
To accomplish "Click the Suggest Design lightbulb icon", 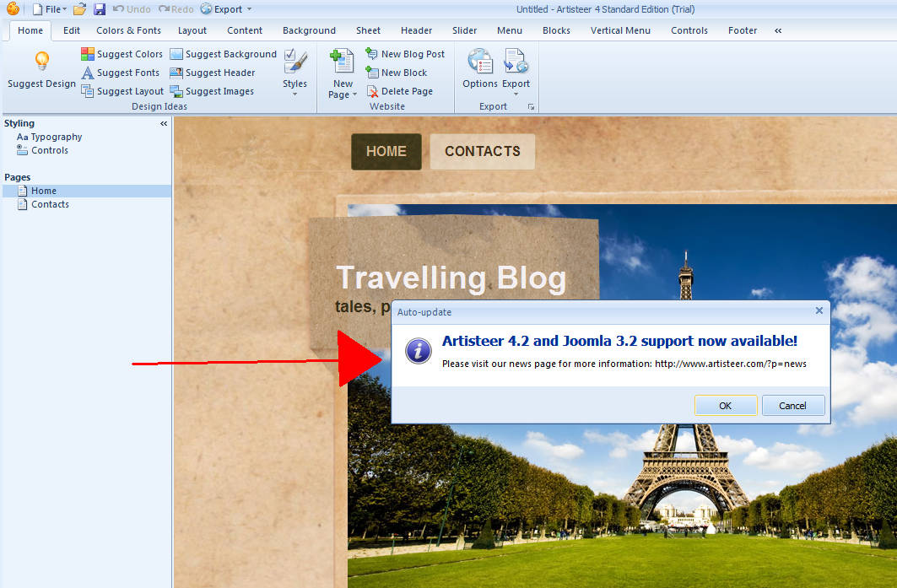I will tap(41, 62).
